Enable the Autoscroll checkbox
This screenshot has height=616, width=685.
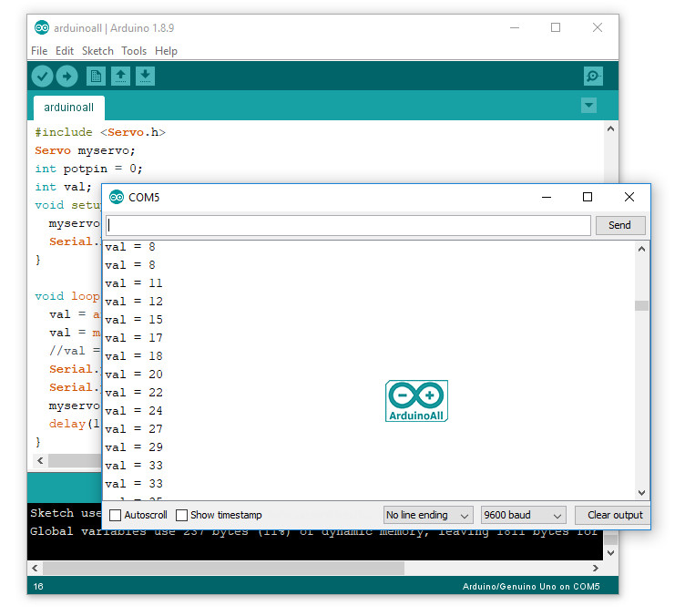click(x=116, y=515)
